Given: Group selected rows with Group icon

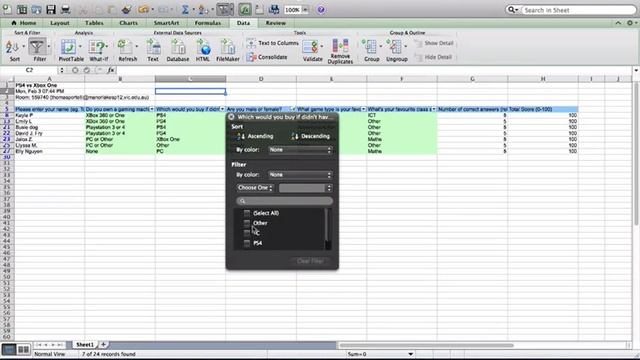Looking at the screenshot, I should pos(370,51).
